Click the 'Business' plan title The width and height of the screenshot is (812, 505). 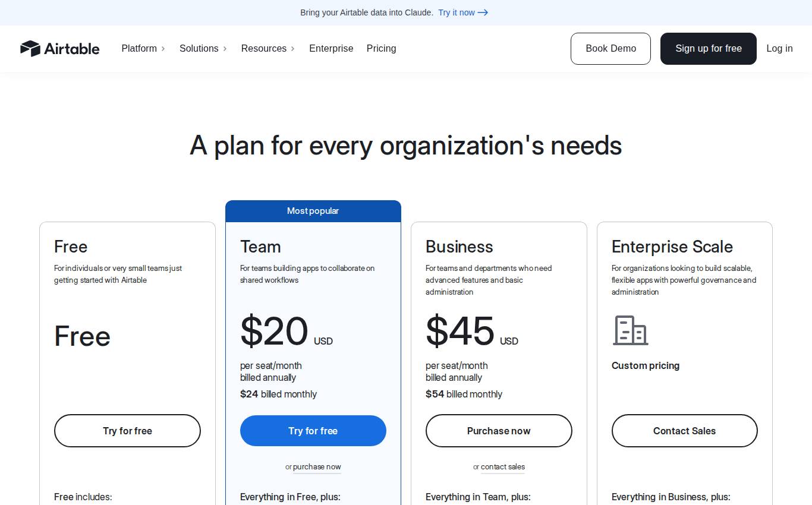[459, 247]
